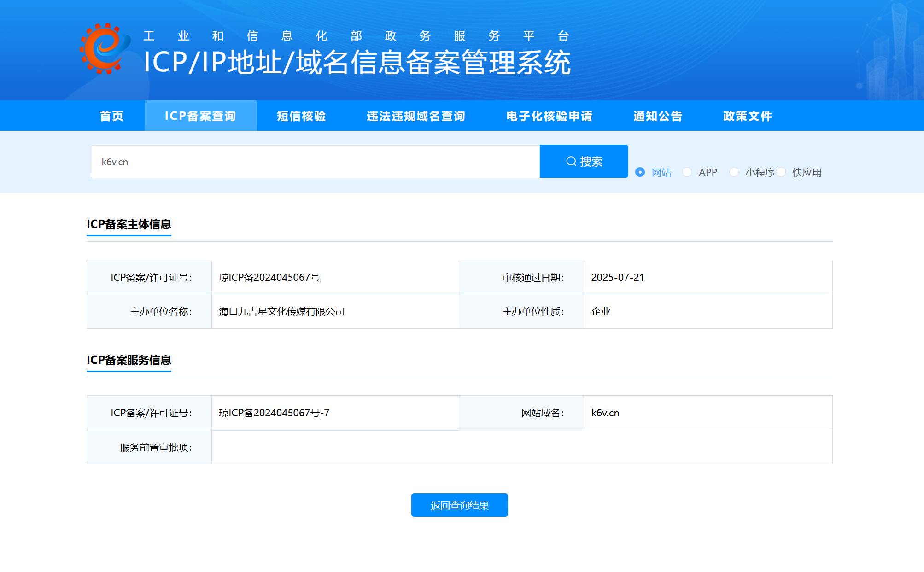The height and width of the screenshot is (572, 924).
Task: Go to 短信核验 menu item
Action: coord(301,116)
